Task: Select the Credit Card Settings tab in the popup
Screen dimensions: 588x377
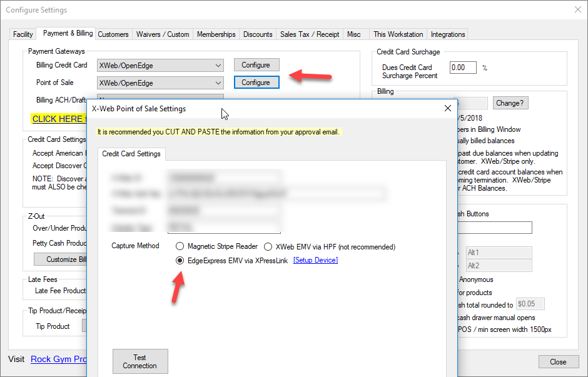Action: pyautogui.click(x=131, y=154)
